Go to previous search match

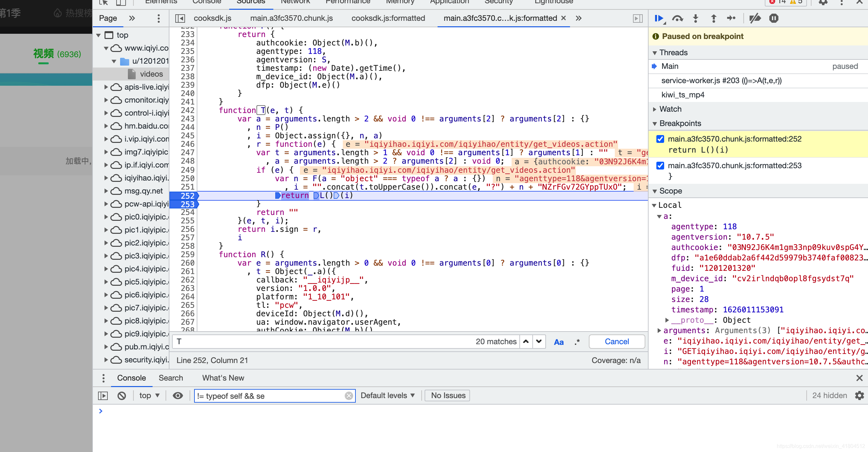coord(526,342)
